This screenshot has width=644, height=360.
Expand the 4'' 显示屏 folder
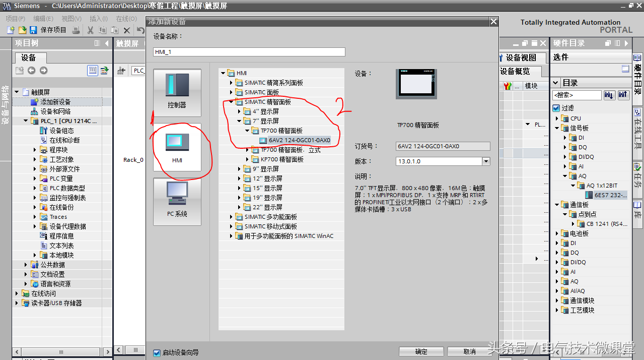click(x=239, y=111)
